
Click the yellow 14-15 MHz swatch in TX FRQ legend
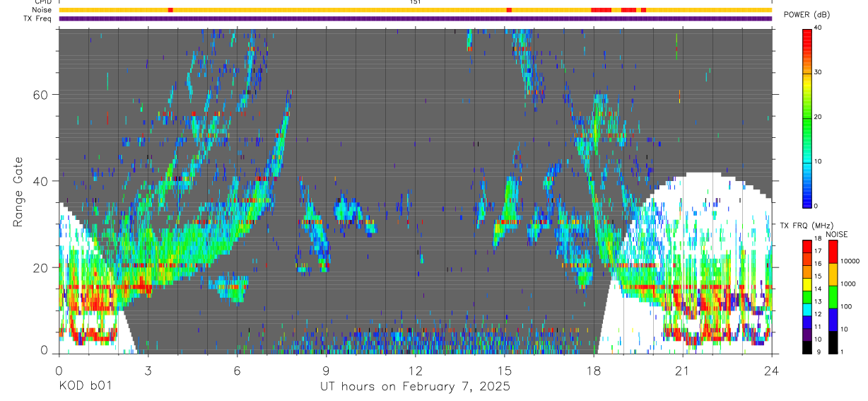point(807,284)
